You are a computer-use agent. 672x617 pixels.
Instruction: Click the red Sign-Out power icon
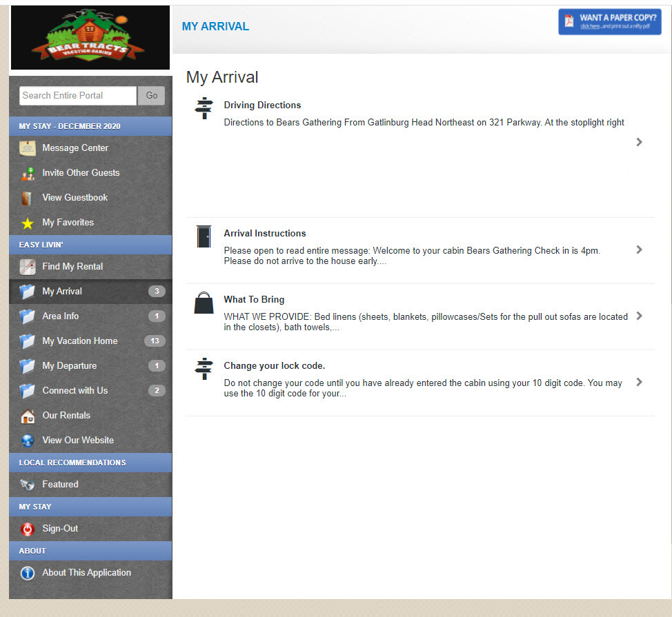pyautogui.click(x=28, y=529)
